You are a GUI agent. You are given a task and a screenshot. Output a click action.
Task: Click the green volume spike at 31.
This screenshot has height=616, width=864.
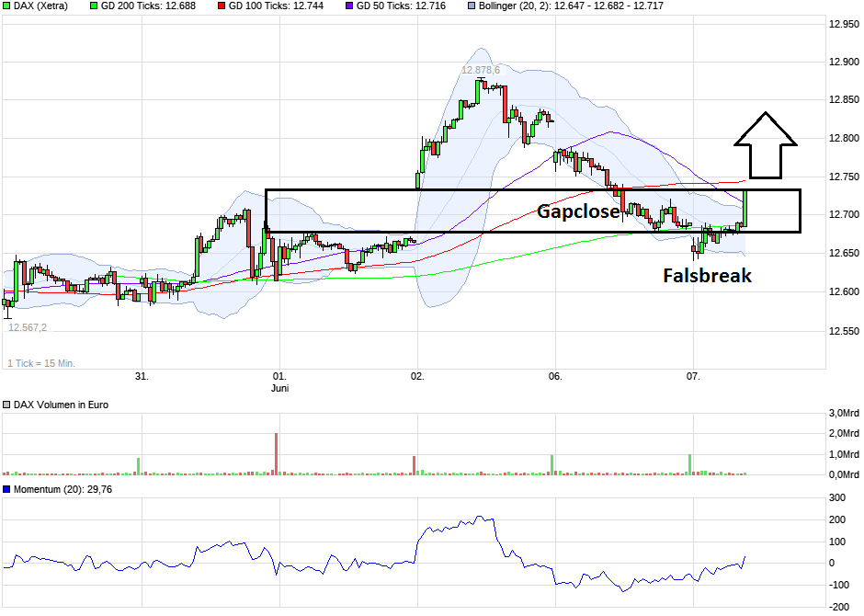coord(138,466)
